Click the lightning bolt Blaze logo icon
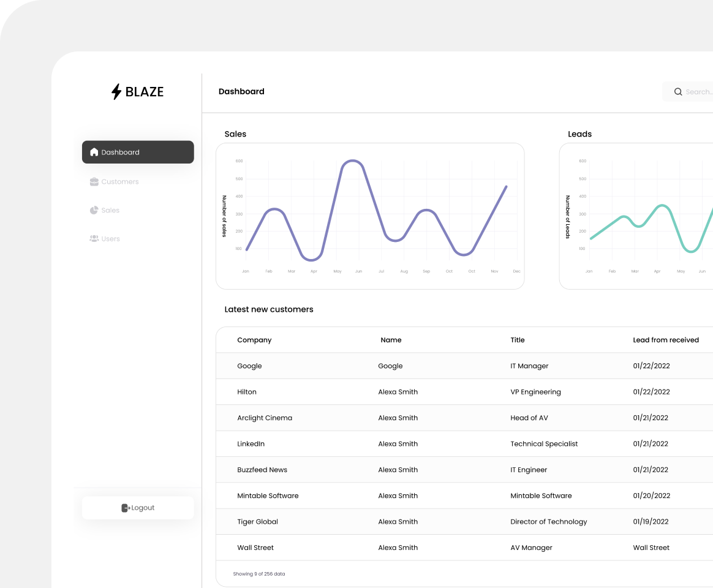This screenshot has height=588, width=713. coord(116,91)
